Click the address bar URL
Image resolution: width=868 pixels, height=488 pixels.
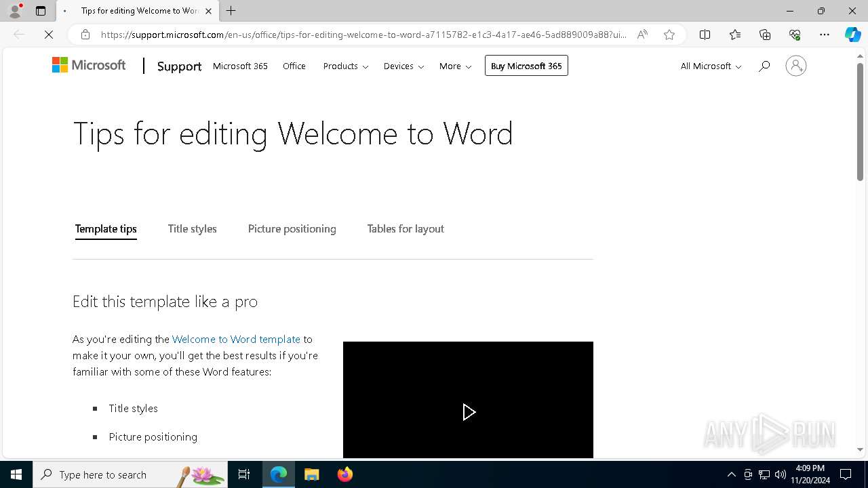[363, 35]
